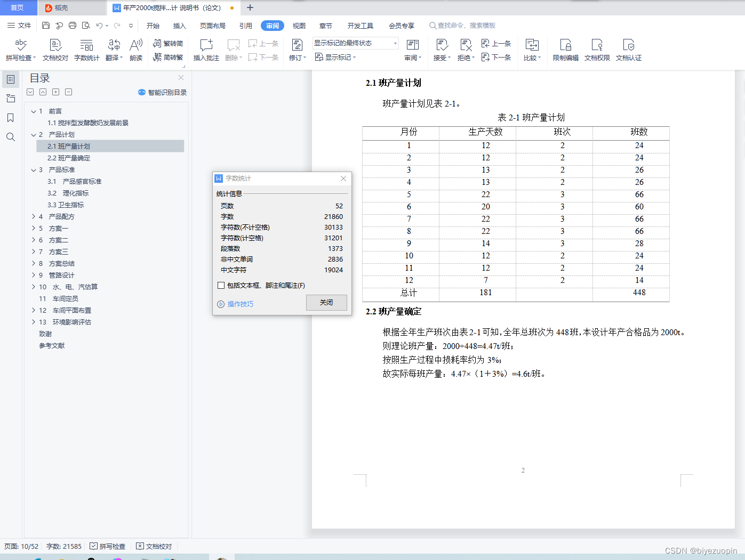Toggle 拼写检查 in the status bar
The image size is (745, 560).
(109, 546)
